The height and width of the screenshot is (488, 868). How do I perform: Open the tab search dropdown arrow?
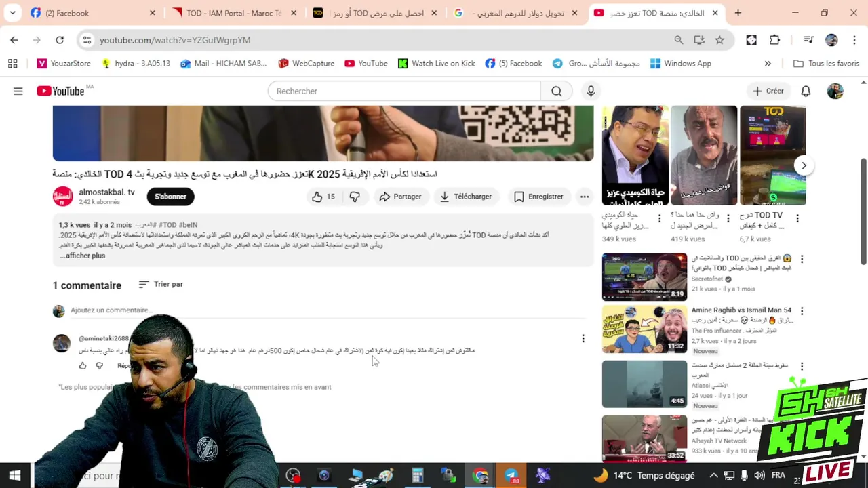(13, 13)
